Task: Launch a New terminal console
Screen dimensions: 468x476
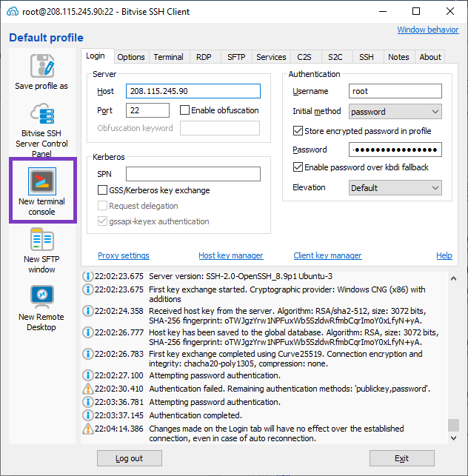Action: point(42,191)
